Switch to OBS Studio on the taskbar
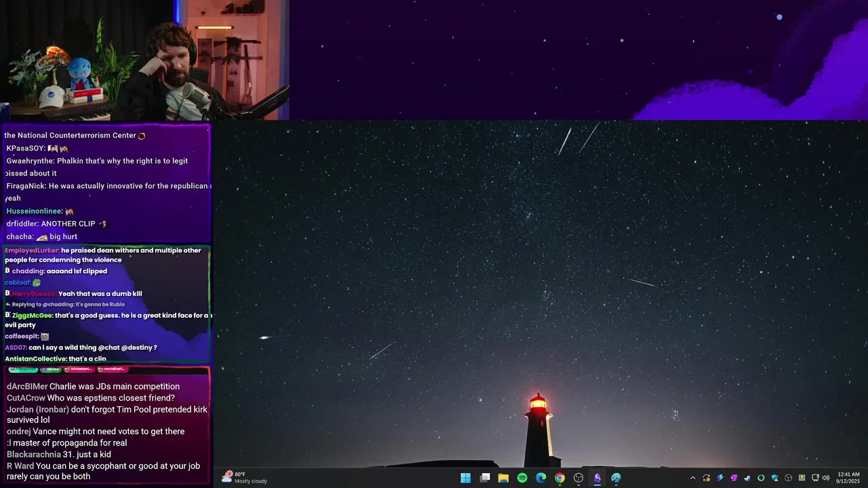868x488 pixels. 578,478
